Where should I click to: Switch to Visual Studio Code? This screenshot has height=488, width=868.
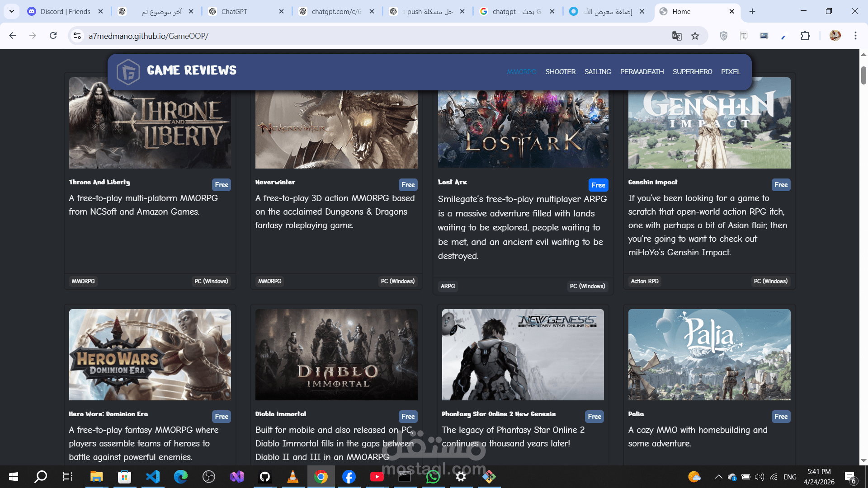[153, 477]
